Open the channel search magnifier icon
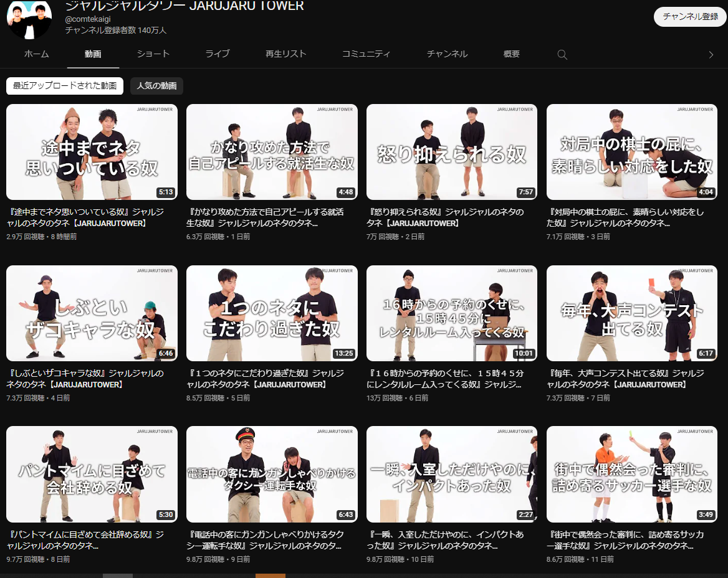 (x=562, y=55)
